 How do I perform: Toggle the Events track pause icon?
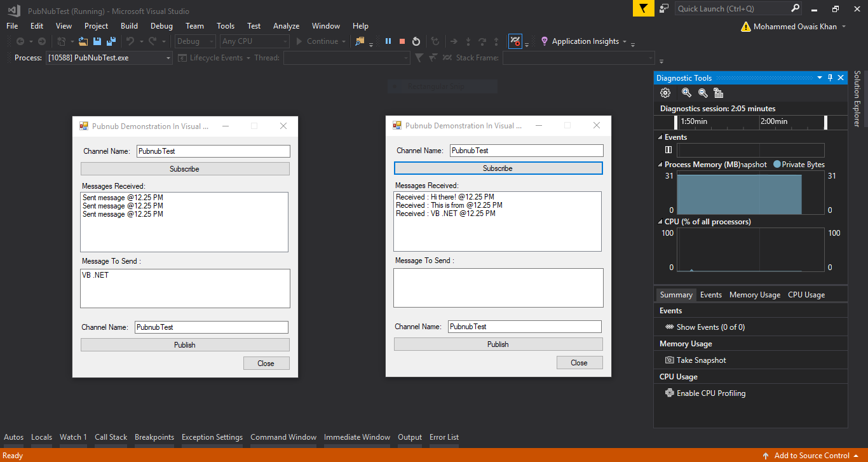click(668, 150)
